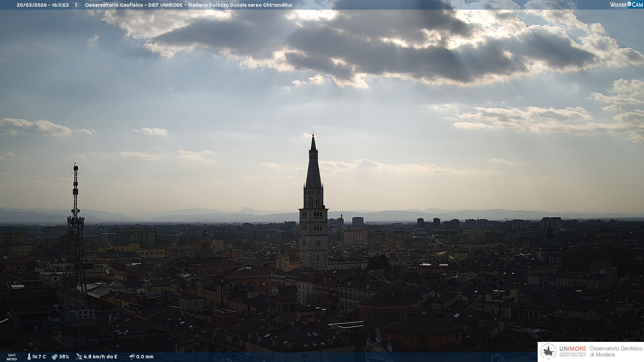Viewport: 644px width, 362px height.
Task: Click the UNIMORE round seal emblem
Action: coord(548,352)
